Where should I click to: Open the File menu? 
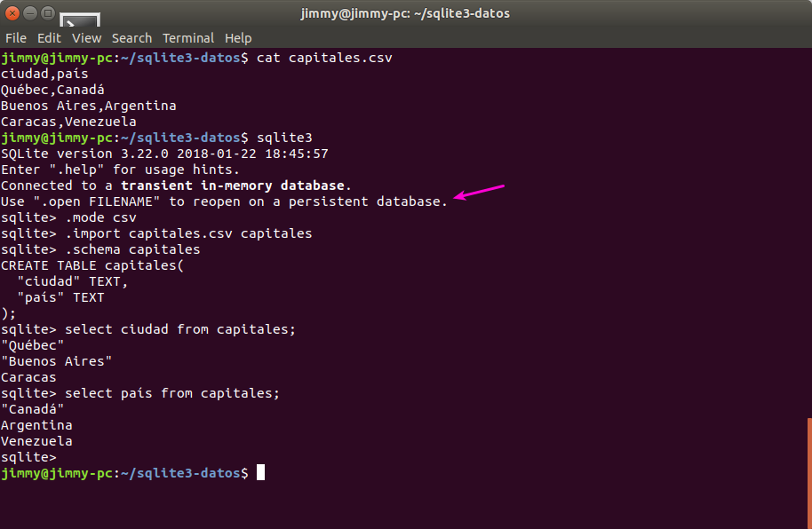(16, 37)
